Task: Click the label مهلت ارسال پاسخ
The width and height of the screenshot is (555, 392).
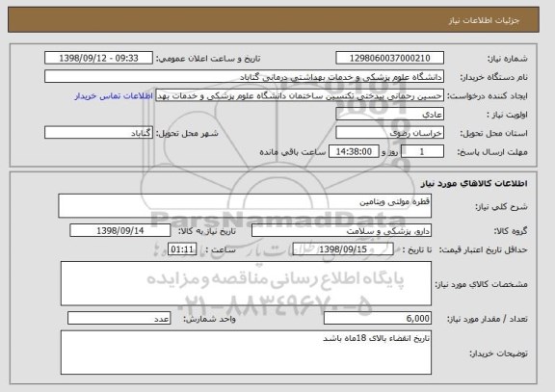Action: 492,152
